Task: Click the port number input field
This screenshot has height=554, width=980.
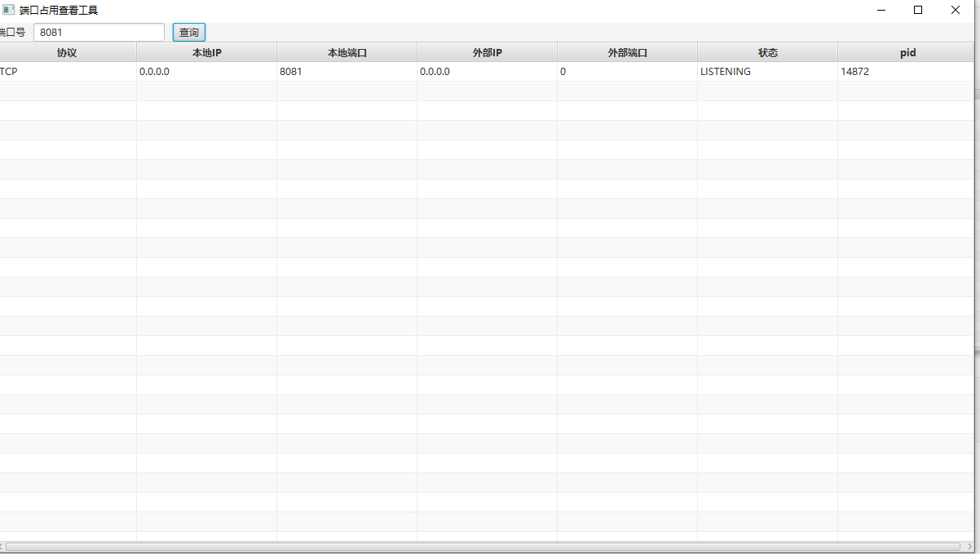Action: (99, 33)
